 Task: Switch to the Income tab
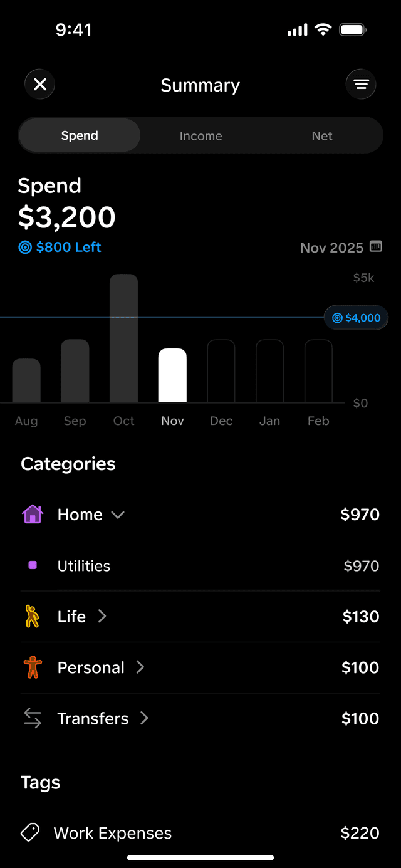200,135
